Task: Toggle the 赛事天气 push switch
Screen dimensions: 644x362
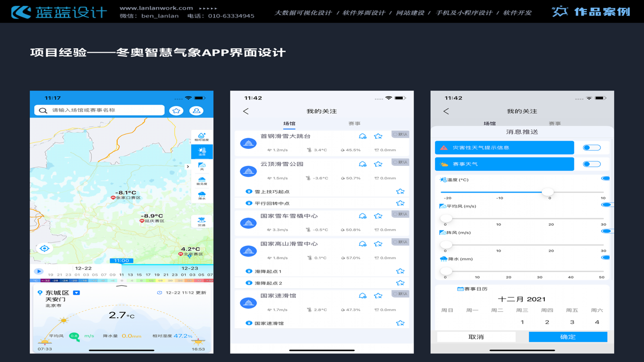Action: (x=592, y=164)
